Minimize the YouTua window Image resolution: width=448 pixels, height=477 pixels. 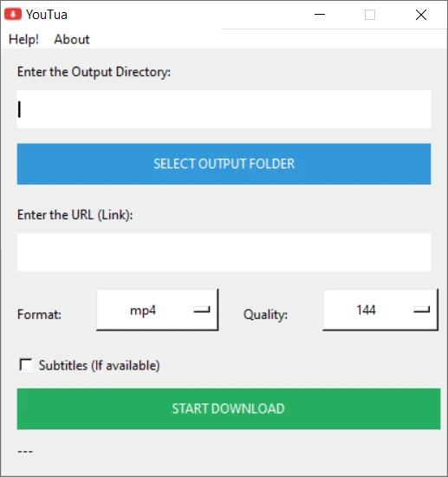coord(320,14)
